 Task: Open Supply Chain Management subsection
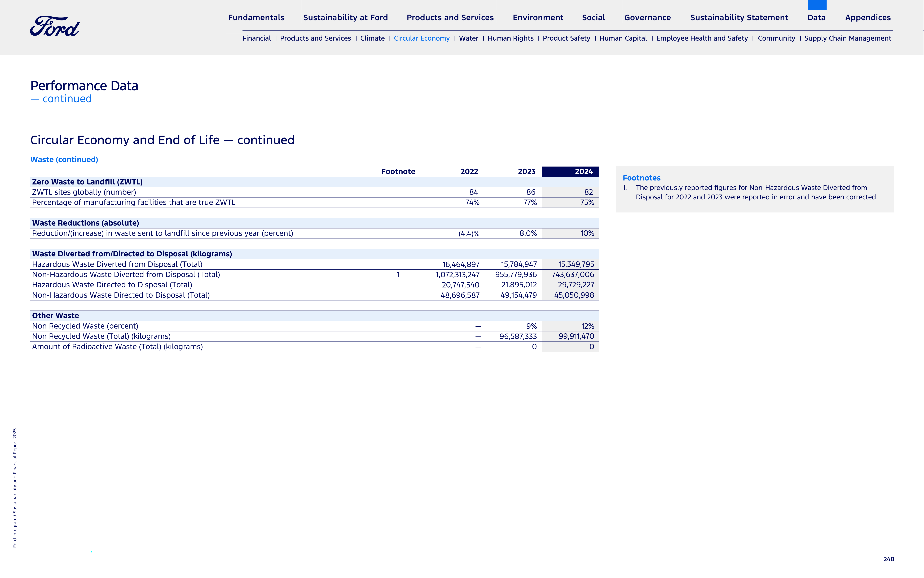coord(848,38)
